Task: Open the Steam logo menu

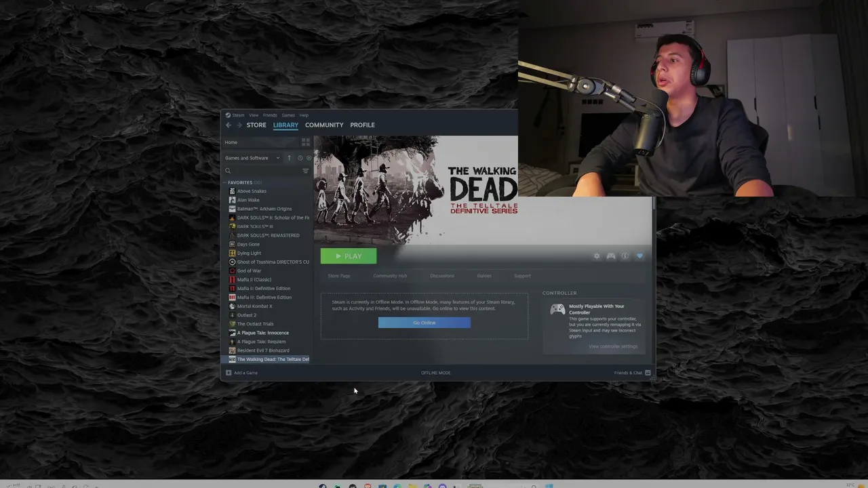Action: 235,115
